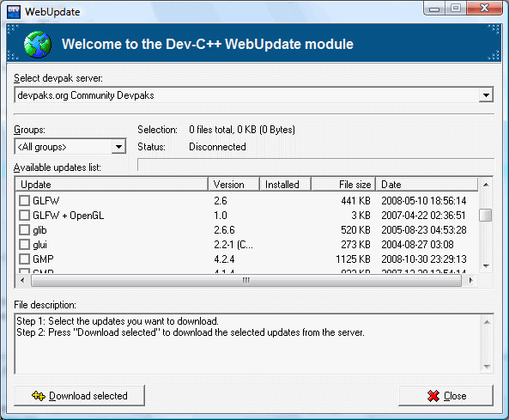Screen dimensions: 509x420
Task: Close window with title bar X
Action: pyautogui.click(x=485, y=8)
